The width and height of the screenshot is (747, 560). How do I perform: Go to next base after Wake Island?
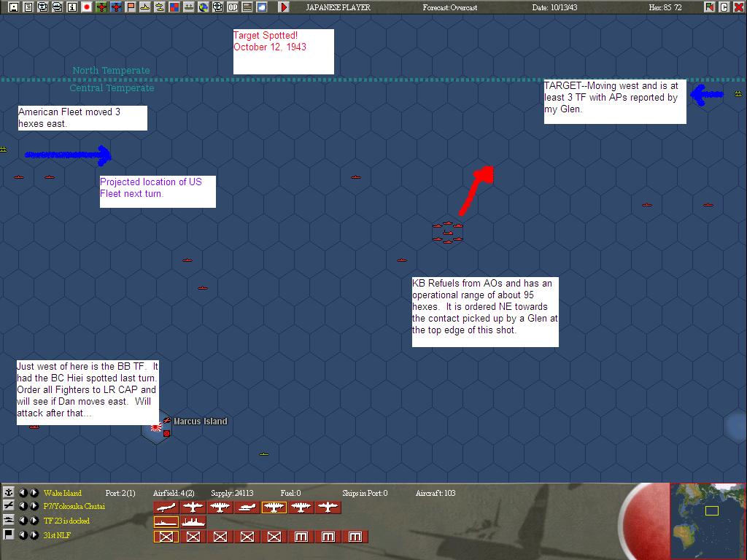(x=34, y=492)
